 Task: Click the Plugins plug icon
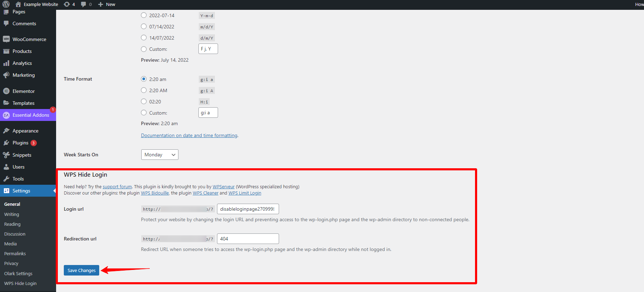point(6,143)
